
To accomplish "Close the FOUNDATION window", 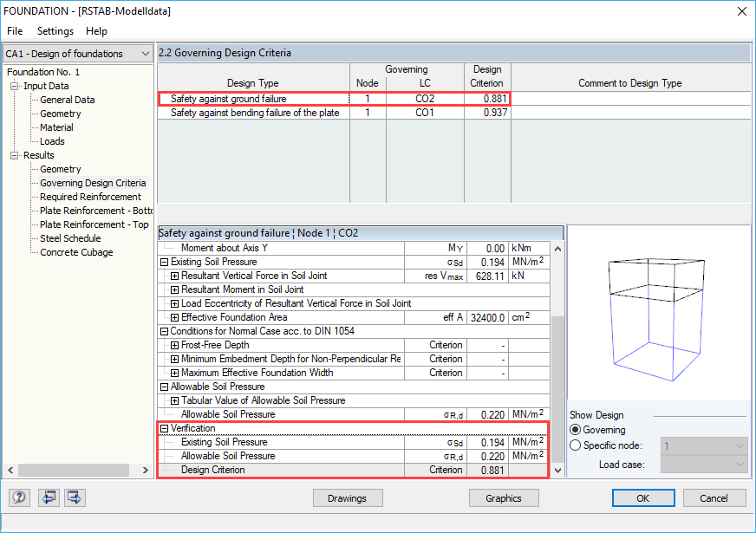I will coord(742,11).
